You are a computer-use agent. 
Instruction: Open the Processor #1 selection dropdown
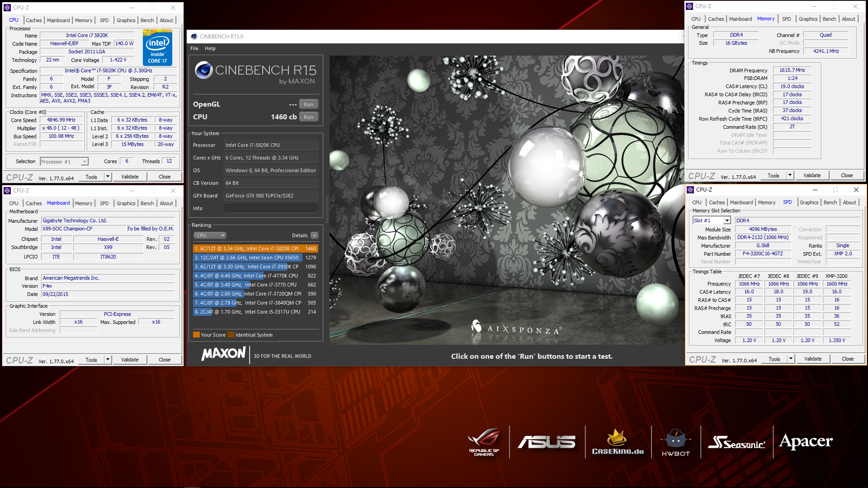coord(84,162)
